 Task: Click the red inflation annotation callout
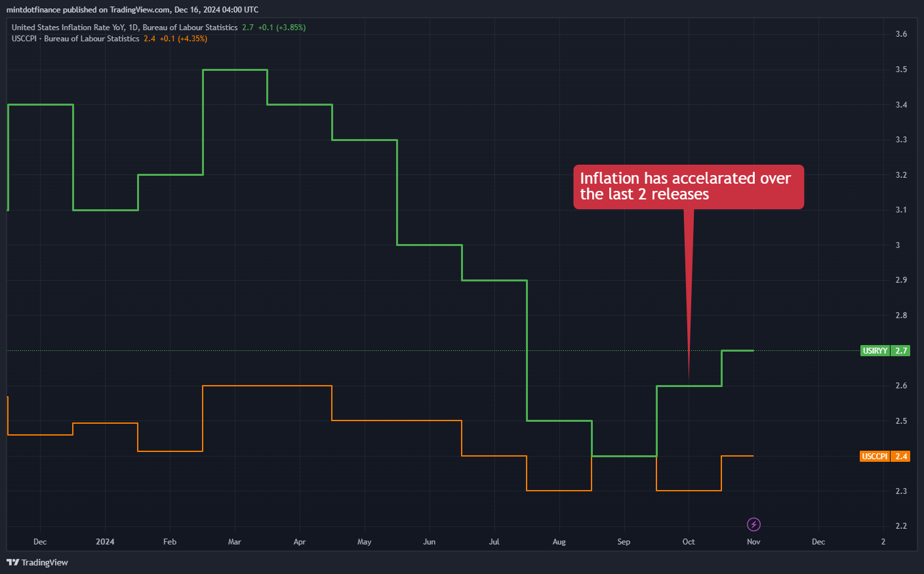689,187
